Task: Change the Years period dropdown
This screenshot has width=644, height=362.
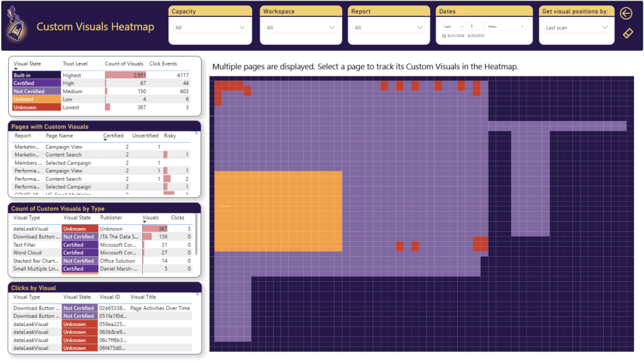Action: point(505,27)
